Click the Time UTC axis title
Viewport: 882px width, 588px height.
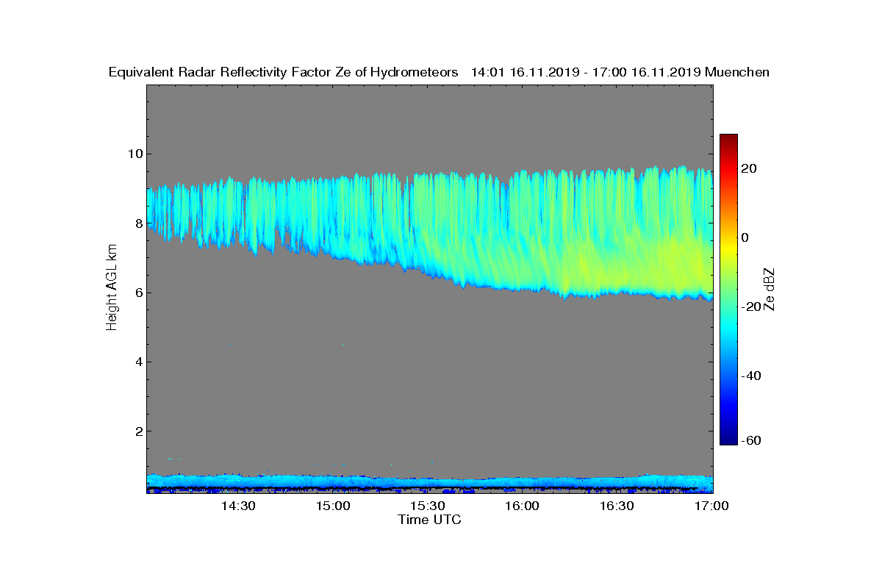coord(430,520)
